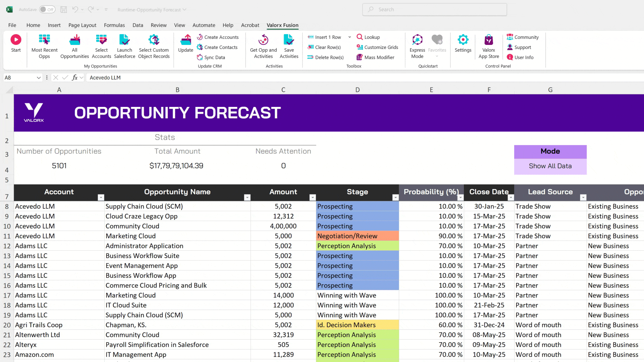This screenshot has width=644, height=362.
Task: Click the Start icon in ribbon
Action: click(16, 40)
